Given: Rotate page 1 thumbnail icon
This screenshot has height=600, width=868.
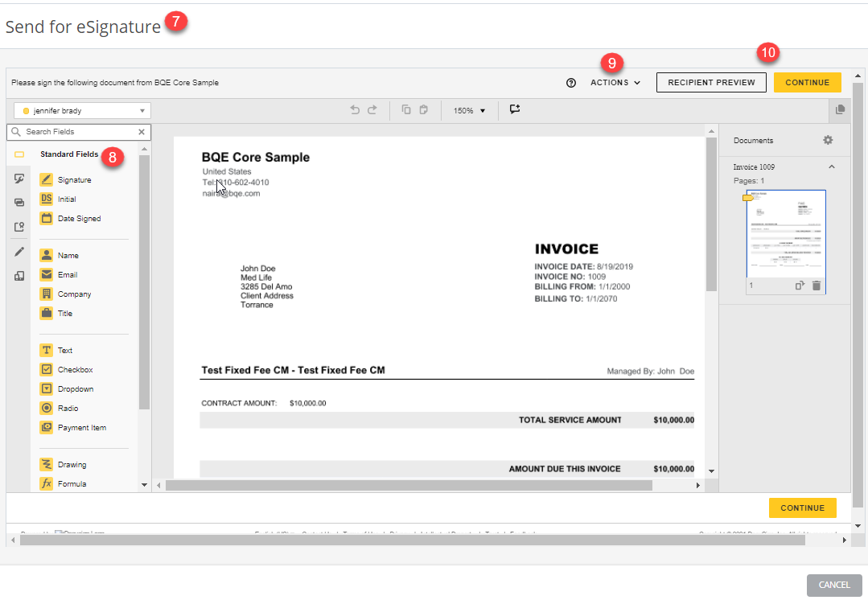Looking at the screenshot, I should tap(800, 286).
